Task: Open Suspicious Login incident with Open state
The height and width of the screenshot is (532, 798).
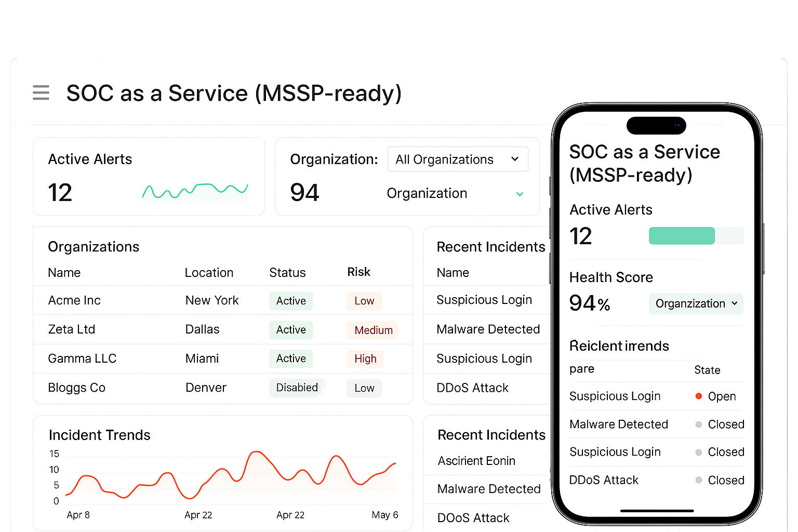Action: pos(615,396)
